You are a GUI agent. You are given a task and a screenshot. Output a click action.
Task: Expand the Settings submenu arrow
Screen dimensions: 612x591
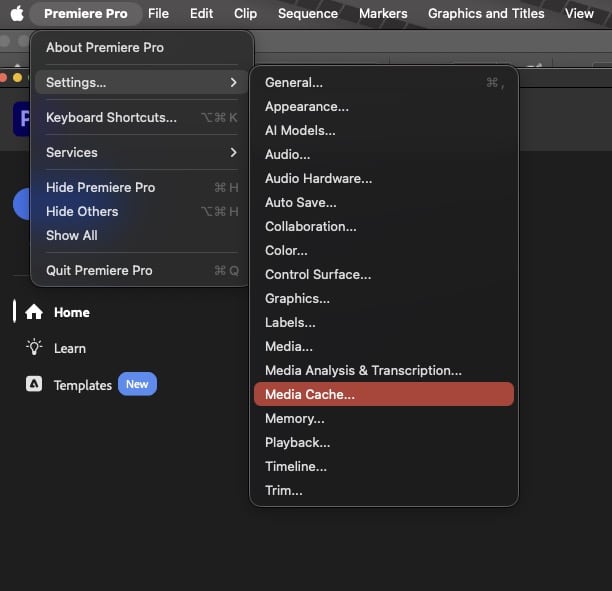(233, 83)
